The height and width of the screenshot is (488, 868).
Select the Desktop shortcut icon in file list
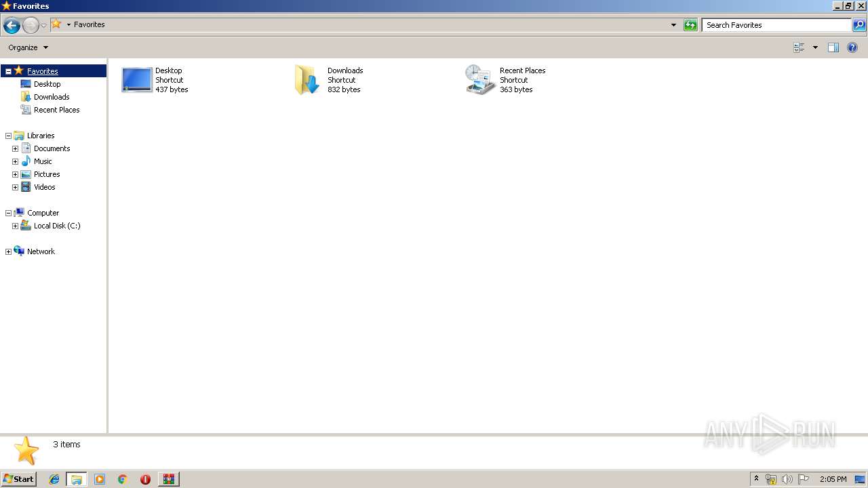[137, 79]
